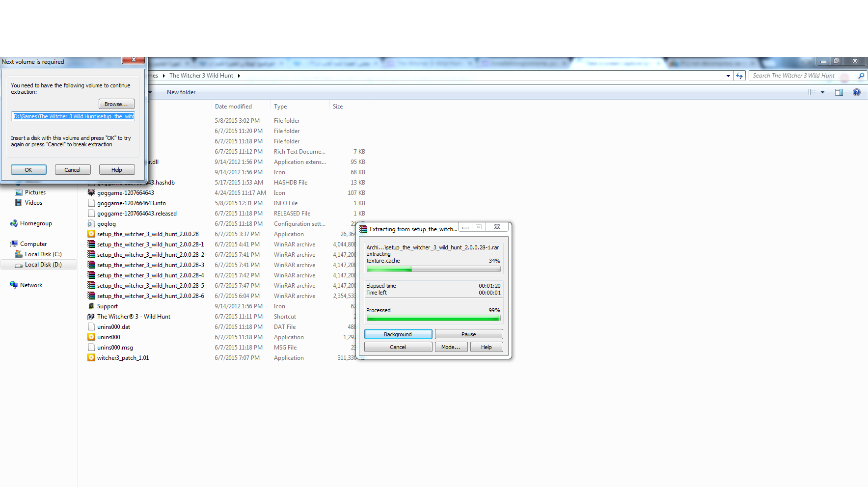
Task: Open address bar history dropdown arrow
Action: [728, 76]
